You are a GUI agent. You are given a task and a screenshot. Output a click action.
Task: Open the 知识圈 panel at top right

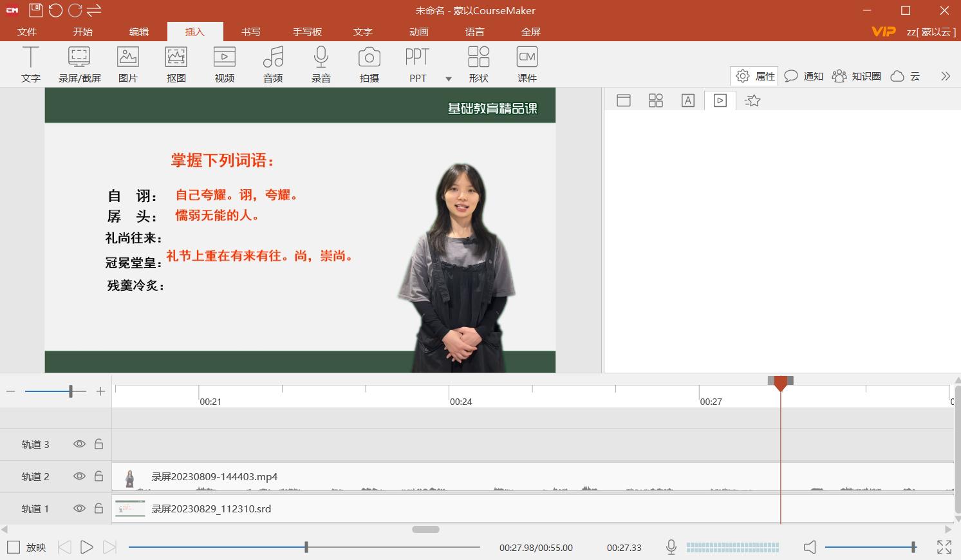pos(857,76)
